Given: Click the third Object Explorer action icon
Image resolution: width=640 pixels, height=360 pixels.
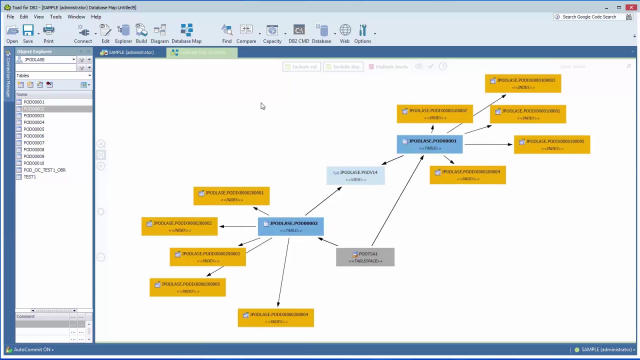Looking at the screenshot, I should [40, 85].
